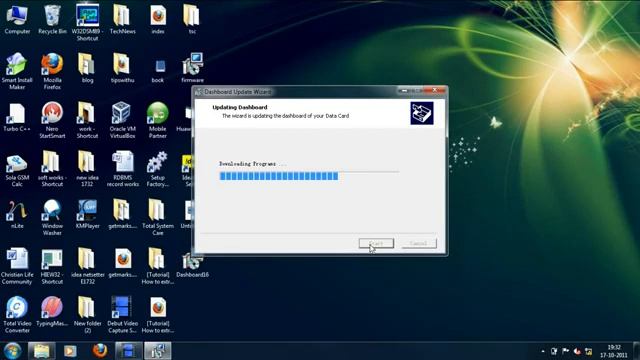The width and height of the screenshot is (640, 360).
Task: Click the Start button in the wizard
Action: (x=376, y=243)
